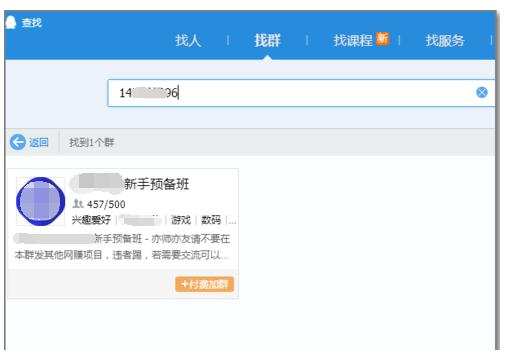Click the group description starting 本群发其他网赚项目
The height and width of the screenshot is (361, 512).
click(x=121, y=255)
